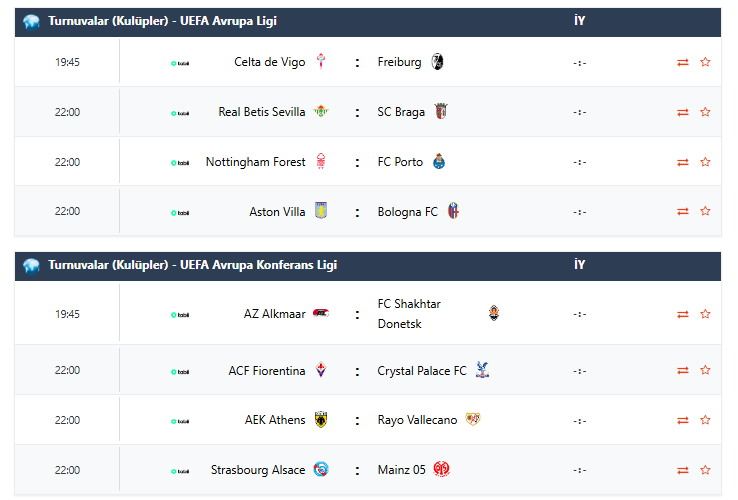Click the Celta de Vigo club crest
Image resolution: width=738 pixels, height=500 pixels.
tap(321, 62)
